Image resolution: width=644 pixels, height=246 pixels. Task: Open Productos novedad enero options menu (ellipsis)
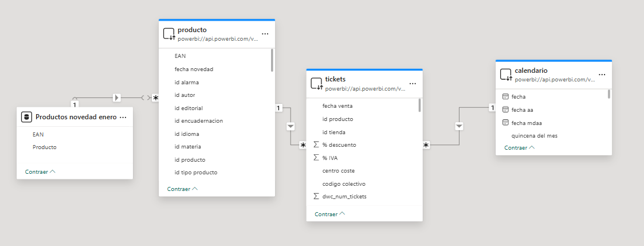pyautogui.click(x=123, y=117)
